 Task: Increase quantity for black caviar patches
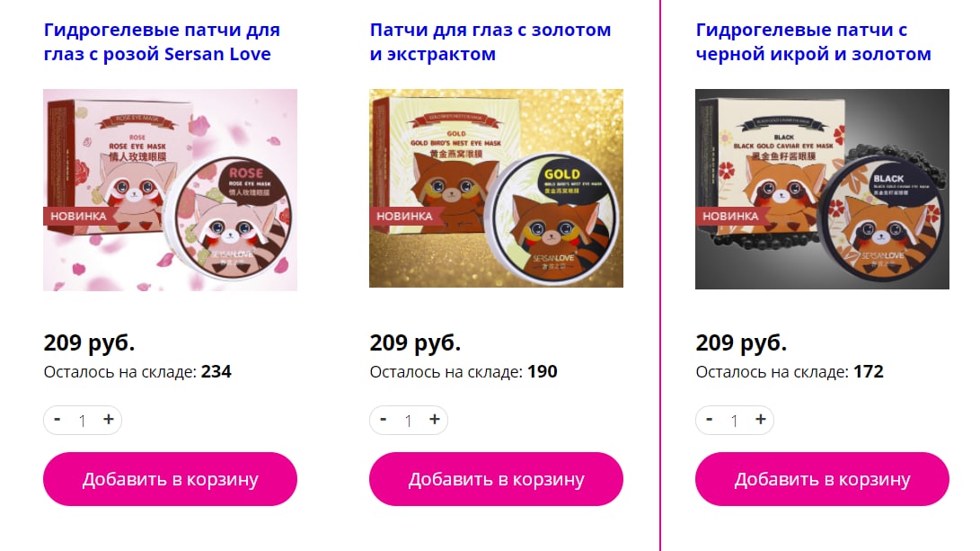[761, 420]
